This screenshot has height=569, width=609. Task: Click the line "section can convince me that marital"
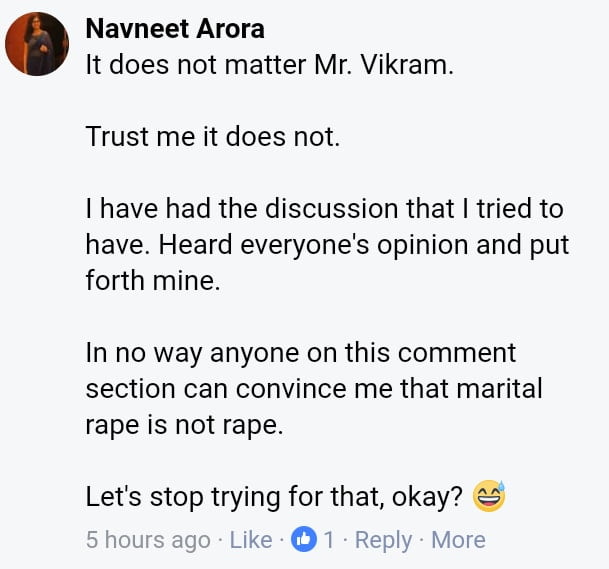(313, 388)
